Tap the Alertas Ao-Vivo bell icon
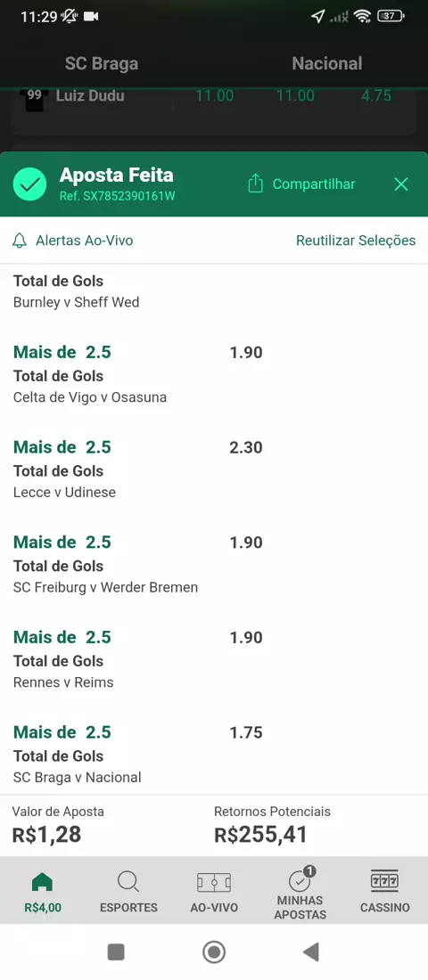The width and height of the screenshot is (428, 980). pyautogui.click(x=20, y=241)
